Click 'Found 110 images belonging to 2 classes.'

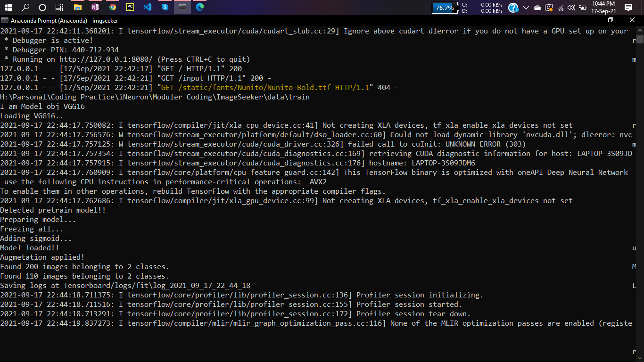[x=85, y=276]
